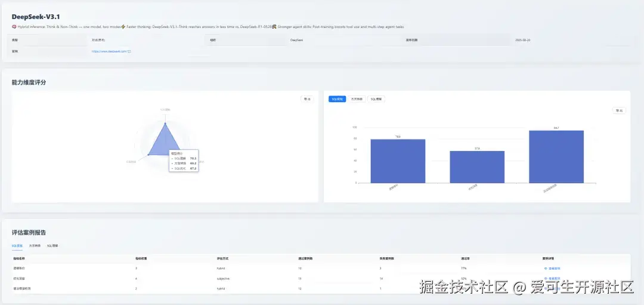Click the organization value DeepSeek in info table
The width and height of the screenshot is (644, 305).
tap(296, 40)
